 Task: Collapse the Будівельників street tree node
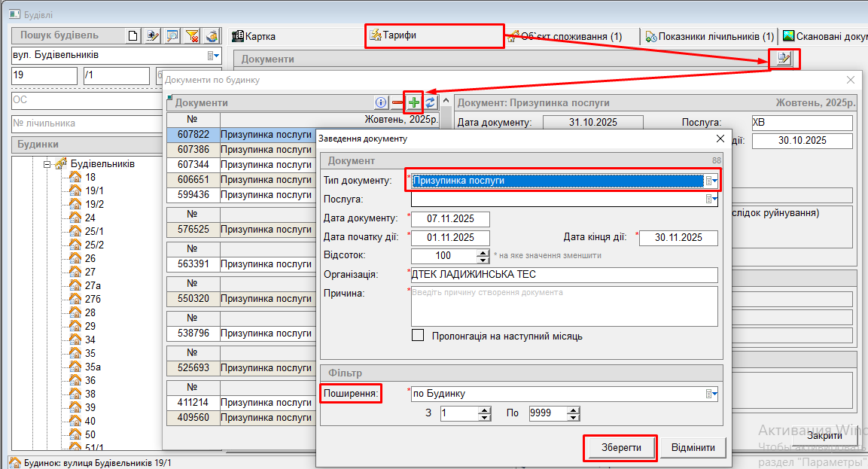pyautogui.click(x=47, y=163)
